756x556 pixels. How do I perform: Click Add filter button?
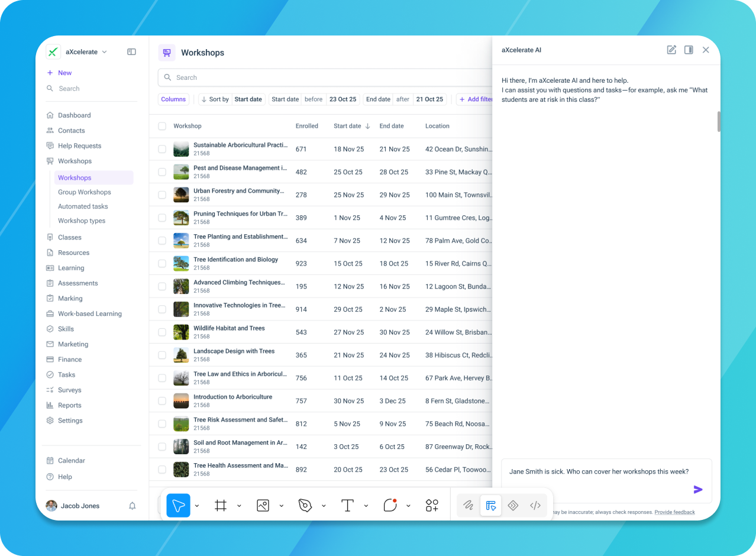(x=475, y=99)
